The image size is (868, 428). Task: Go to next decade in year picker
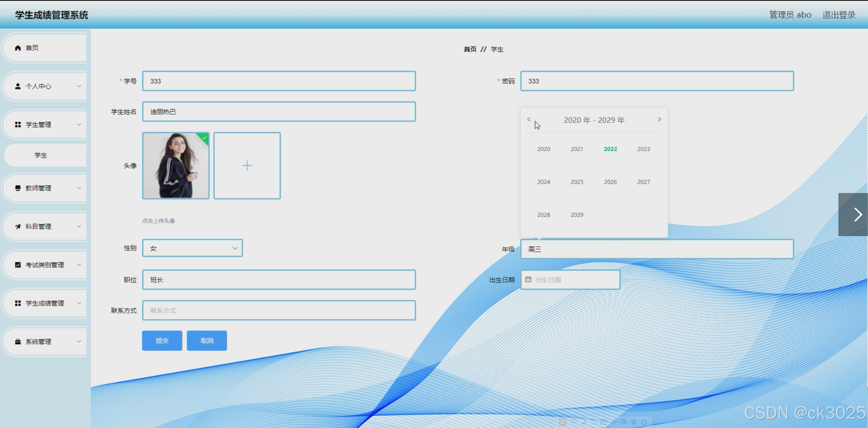[659, 119]
